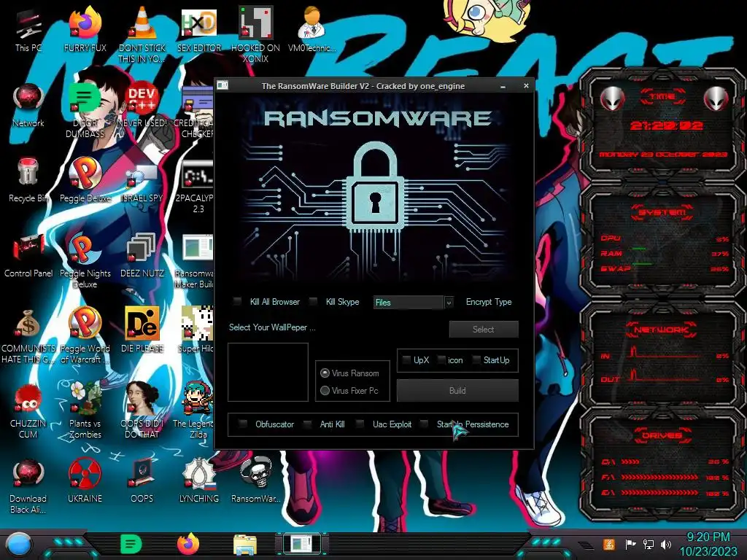The width and height of the screenshot is (747, 560).
Task: Click the Start orb on taskbar
Action: click(x=18, y=544)
